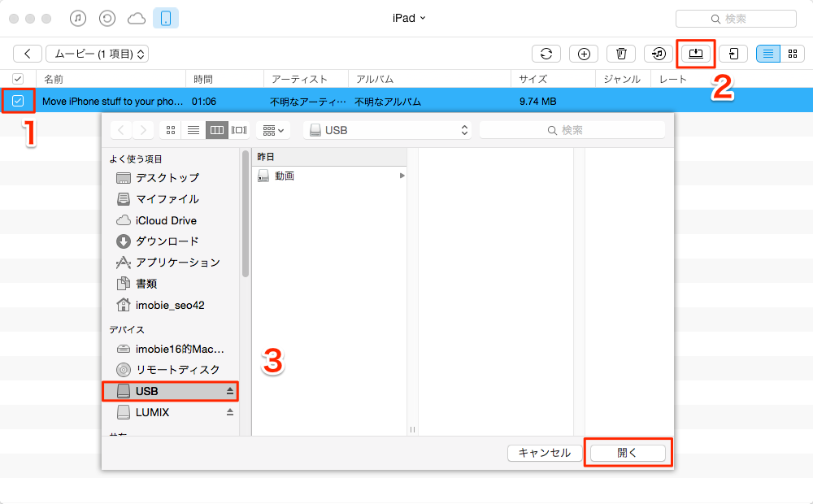Open the USB location popup menu
Image resolution: width=813 pixels, height=504 pixels.
[x=387, y=130]
